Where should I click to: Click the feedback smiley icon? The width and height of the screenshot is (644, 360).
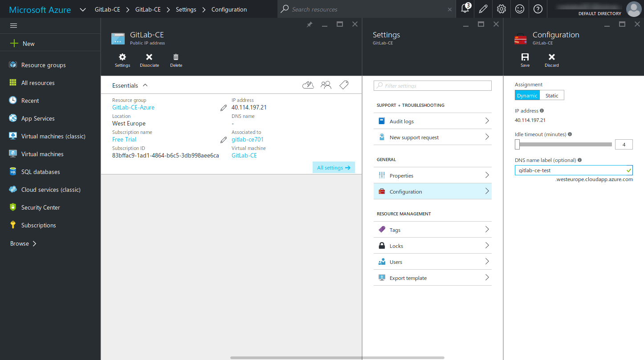519,9
